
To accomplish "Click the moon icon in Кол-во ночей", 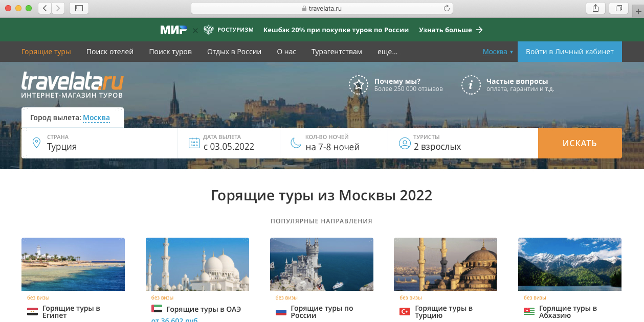I will pyautogui.click(x=296, y=143).
